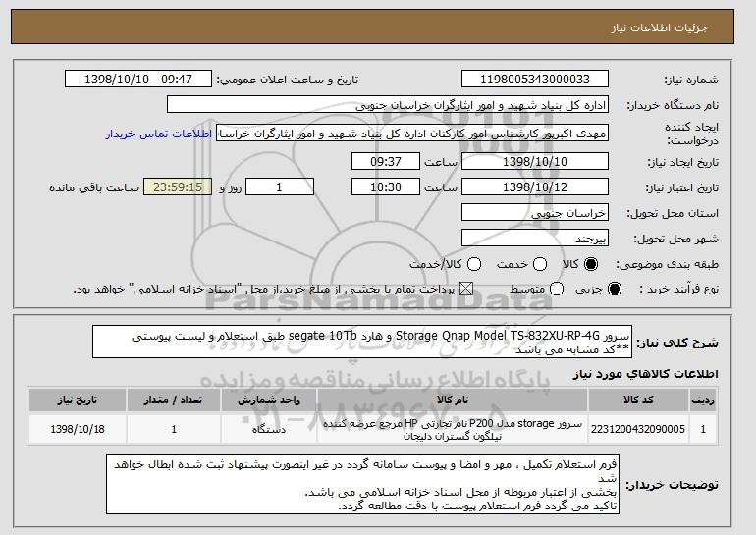The width and height of the screenshot is (756, 535).
Task: Click the ردیف column header
Action: [703, 401]
